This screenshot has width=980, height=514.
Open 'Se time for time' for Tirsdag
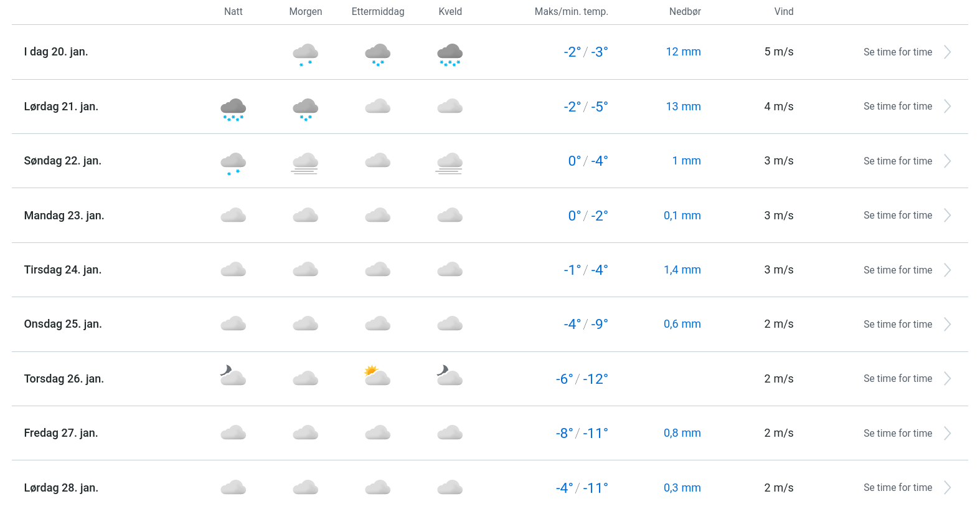897,270
